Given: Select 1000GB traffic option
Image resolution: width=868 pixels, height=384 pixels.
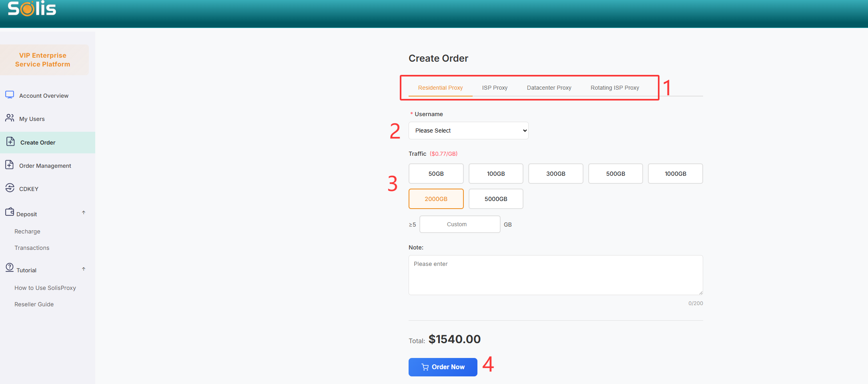Looking at the screenshot, I should pyautogui.click(x=676, y=174).
